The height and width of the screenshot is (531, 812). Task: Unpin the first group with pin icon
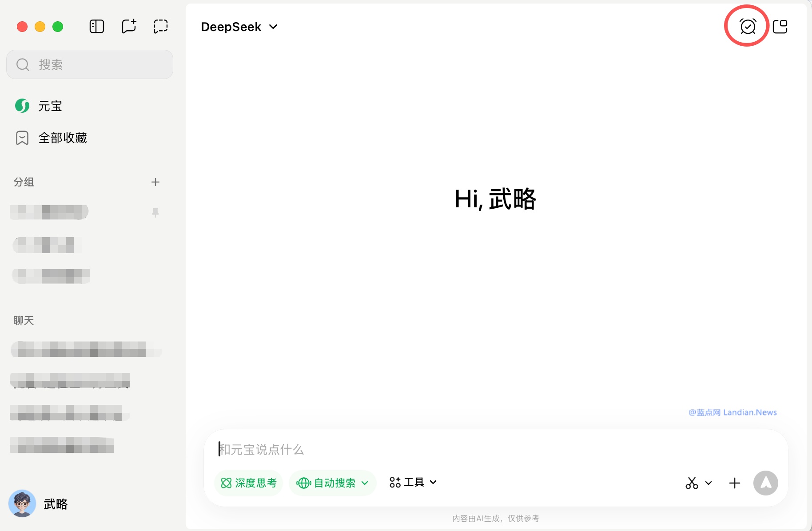point(155,213)
